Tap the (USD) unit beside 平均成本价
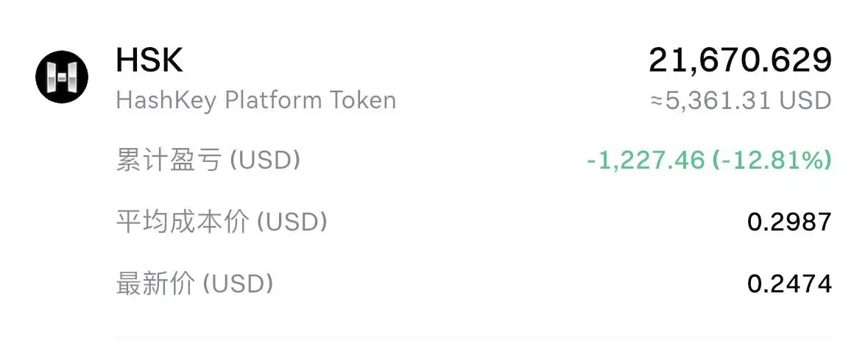Image resolution: width=868 pixels, height=344 pixels. pyautogui.click(x=292, y=222)
